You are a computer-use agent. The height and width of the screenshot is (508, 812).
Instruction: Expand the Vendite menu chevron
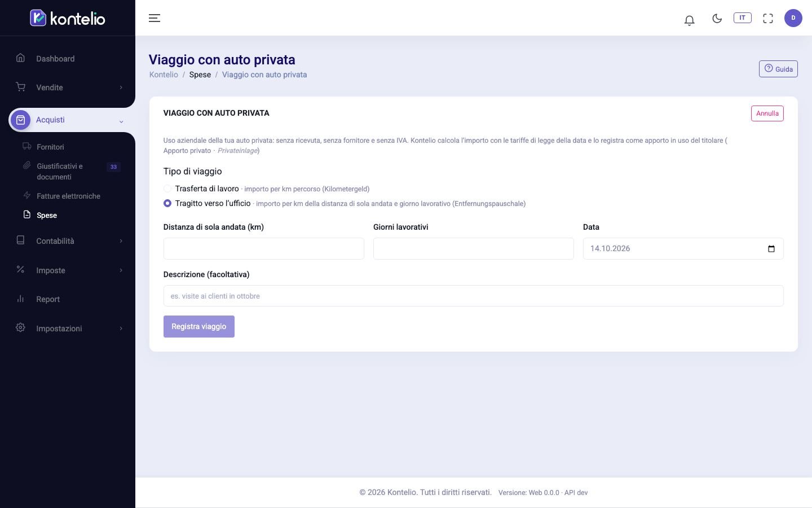pos(121,87)
